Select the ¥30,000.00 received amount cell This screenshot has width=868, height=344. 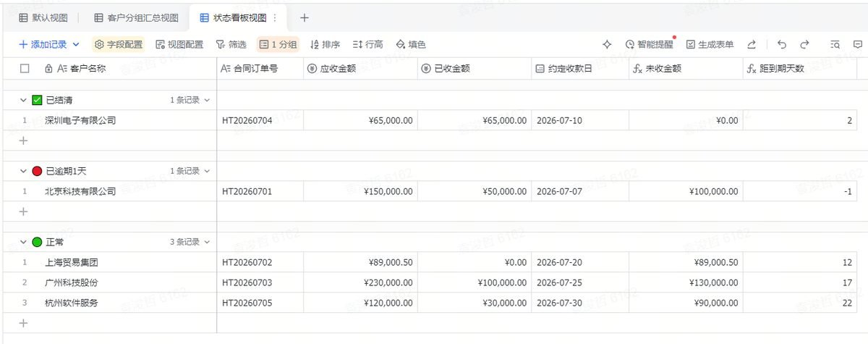coord(475,303)
